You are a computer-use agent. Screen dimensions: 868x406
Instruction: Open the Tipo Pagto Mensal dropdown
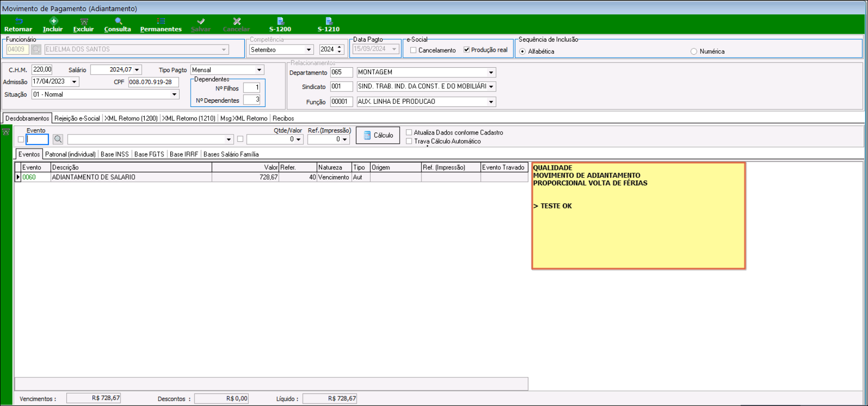coord(259,70)
